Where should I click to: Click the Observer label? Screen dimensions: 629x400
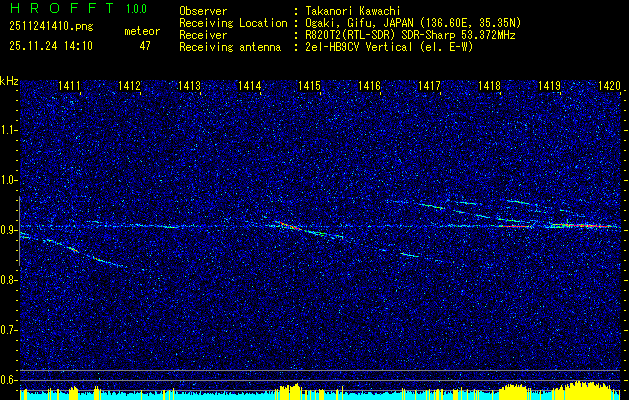pyautogui.click(x=203, y=11)
